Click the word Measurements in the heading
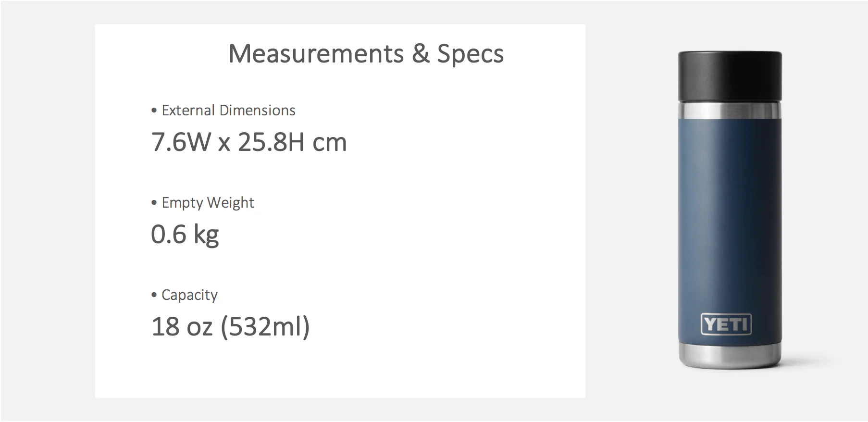Screen dimensions: 868x422 [316, 53]
